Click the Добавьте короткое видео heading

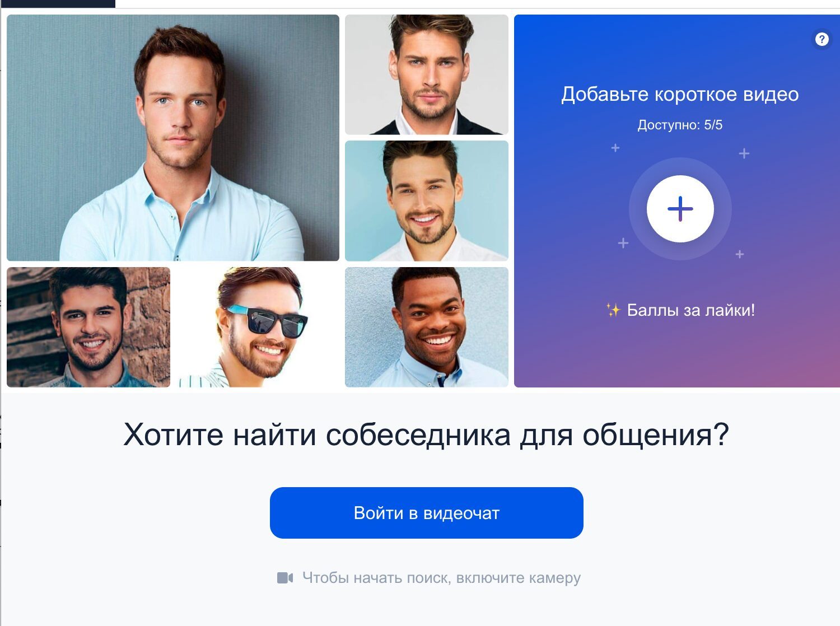click(x=680, y=94)
